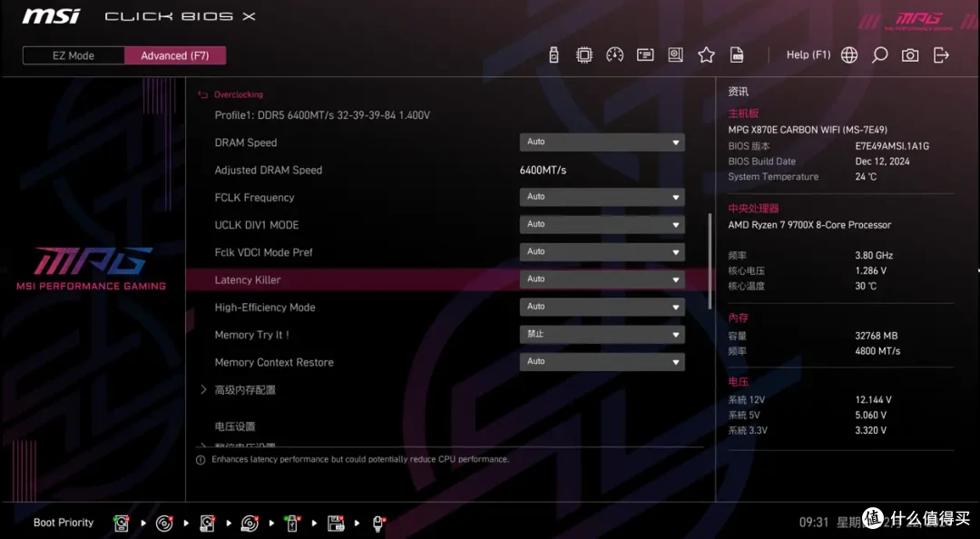Open Favorites star icon

click(x=706, y=55)
